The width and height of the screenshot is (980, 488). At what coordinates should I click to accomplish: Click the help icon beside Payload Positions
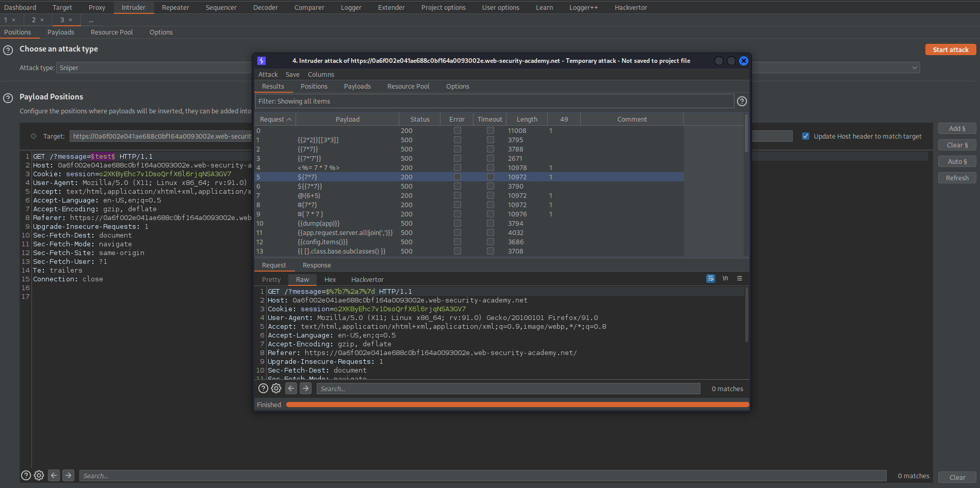(8, 98)
